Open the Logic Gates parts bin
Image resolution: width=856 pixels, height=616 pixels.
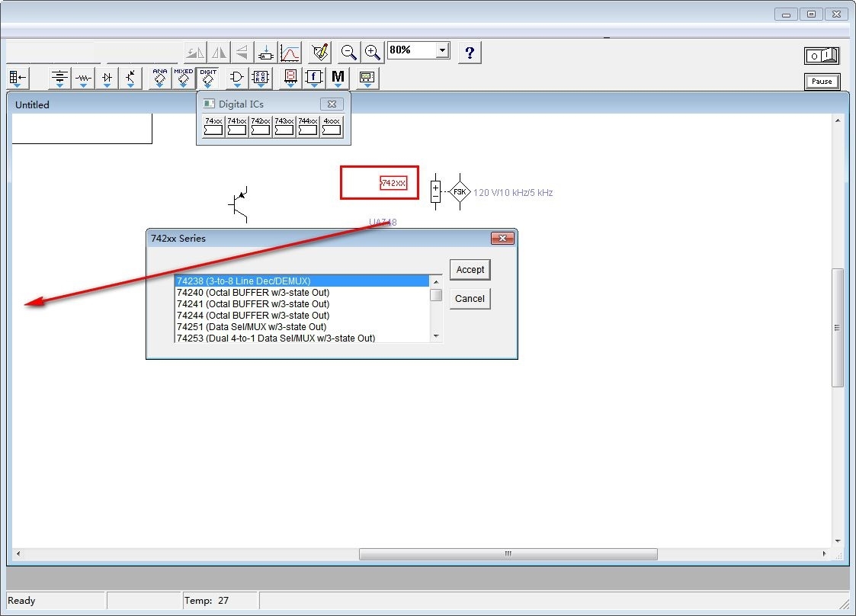point(237,78)
